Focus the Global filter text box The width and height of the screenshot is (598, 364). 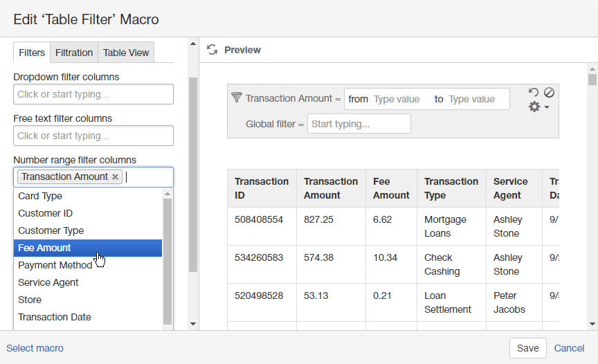359,124
